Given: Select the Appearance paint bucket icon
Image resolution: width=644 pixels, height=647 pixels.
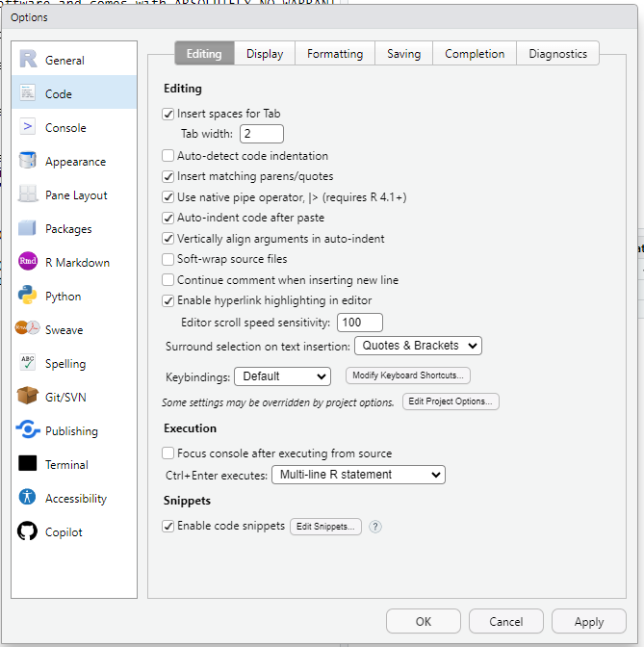Looking at the screenshot, I should pos(28,161).
